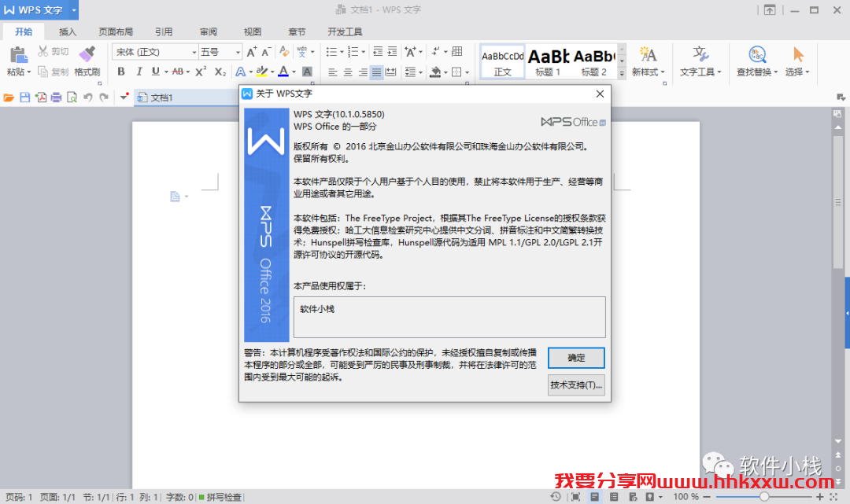Apply italic formatting with the I icon
850x504 pixels.
[x=139, y=72]
